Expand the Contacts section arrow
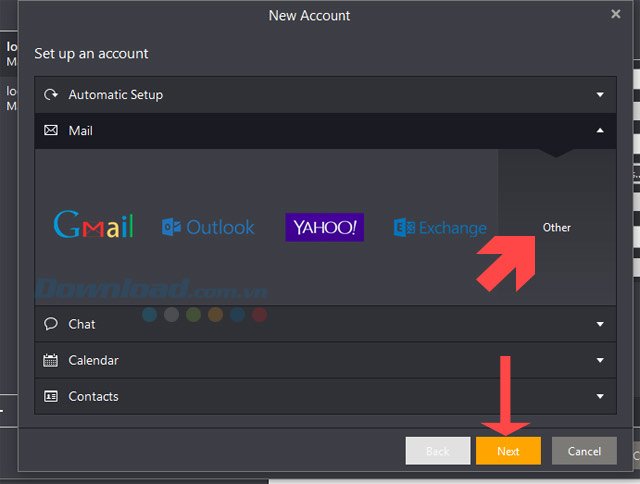640x484 pixels. click(x=600, y=396)
